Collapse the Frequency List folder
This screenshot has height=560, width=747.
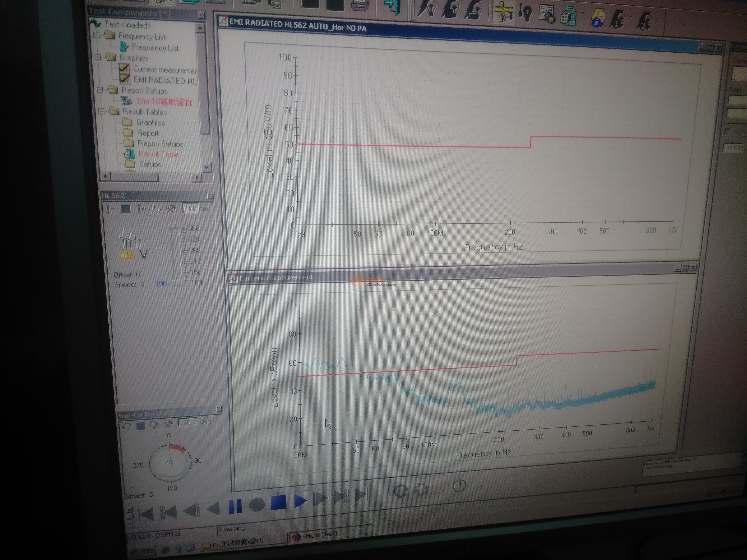(x=96, y=35)
